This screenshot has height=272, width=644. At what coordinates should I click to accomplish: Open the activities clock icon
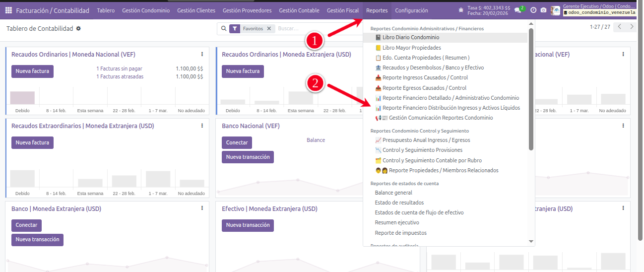point(533,10)
